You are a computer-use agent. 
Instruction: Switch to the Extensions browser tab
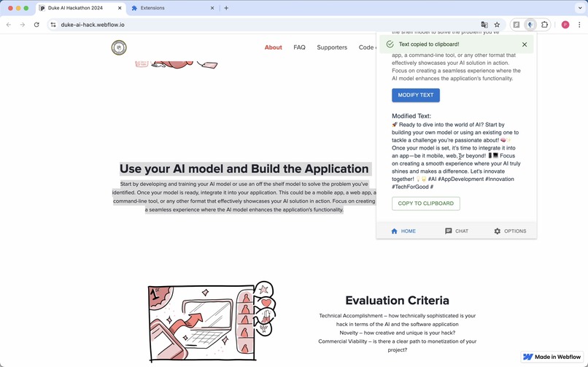[x=172, y=8]
